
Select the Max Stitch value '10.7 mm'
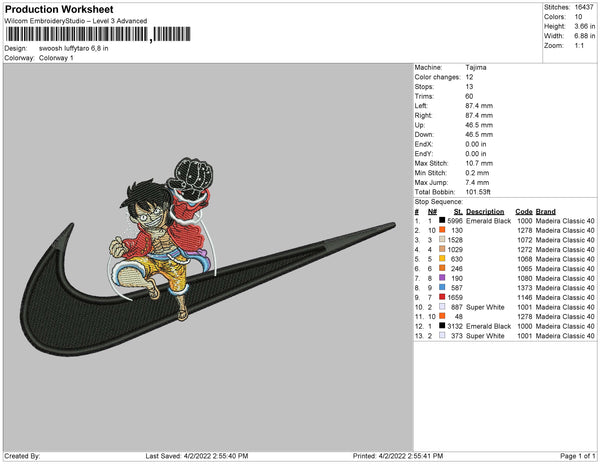[x=479, y=163]
